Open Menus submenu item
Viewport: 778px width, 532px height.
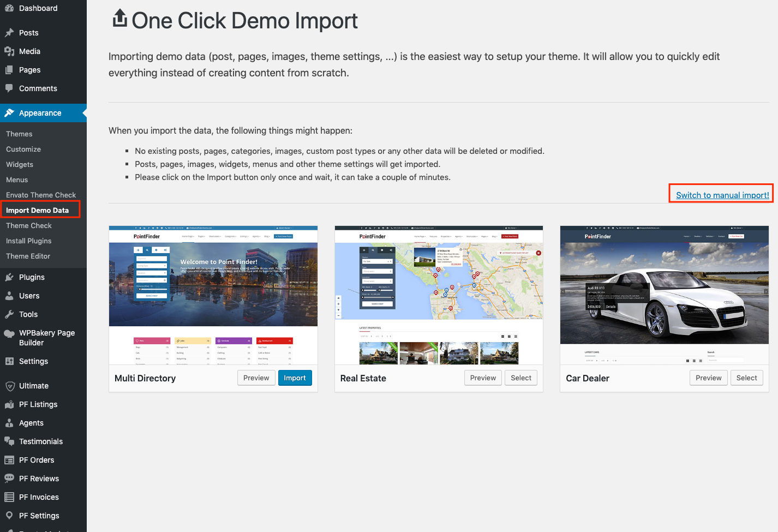coord(17,180)
